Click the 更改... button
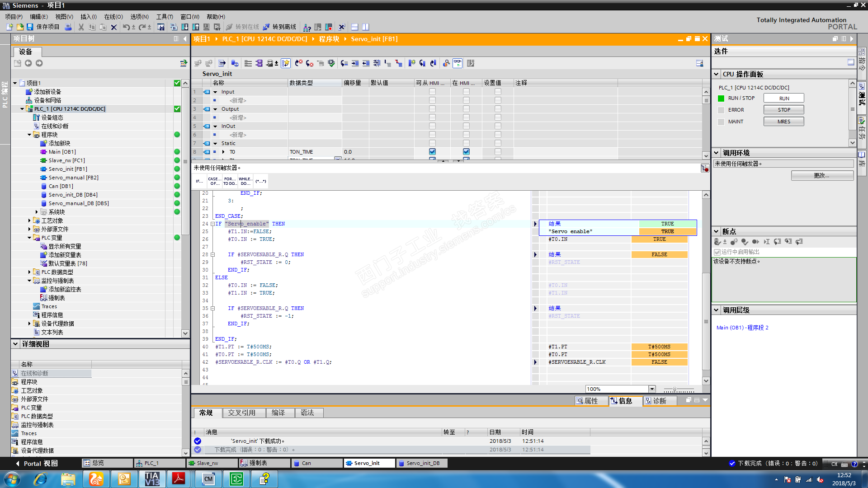This screenshot has height=488, width=868. [822, 175]
